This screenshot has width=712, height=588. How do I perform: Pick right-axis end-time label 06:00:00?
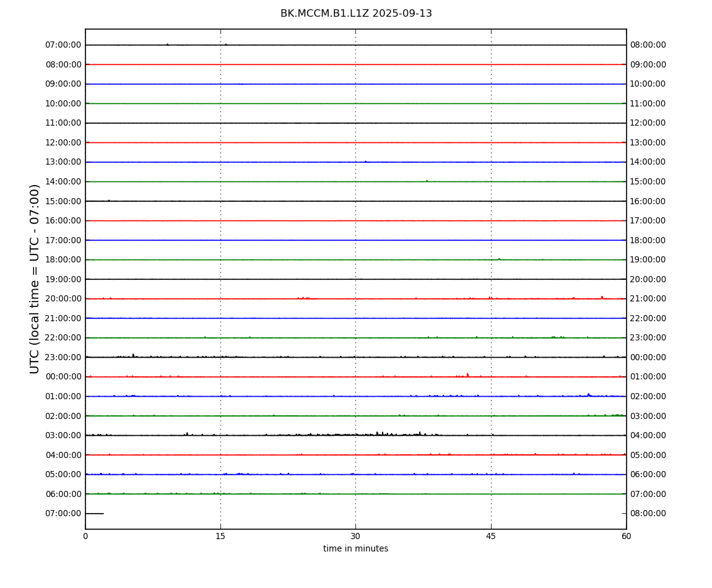click(x=648, y=475)
